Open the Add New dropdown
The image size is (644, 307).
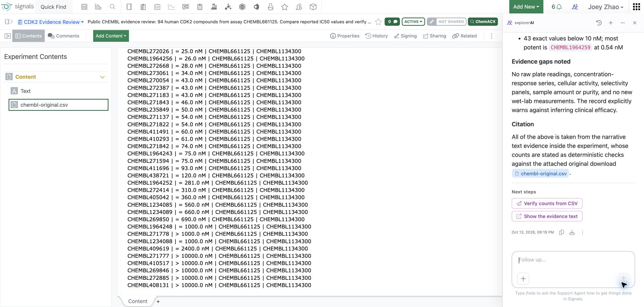click(526, 7)
